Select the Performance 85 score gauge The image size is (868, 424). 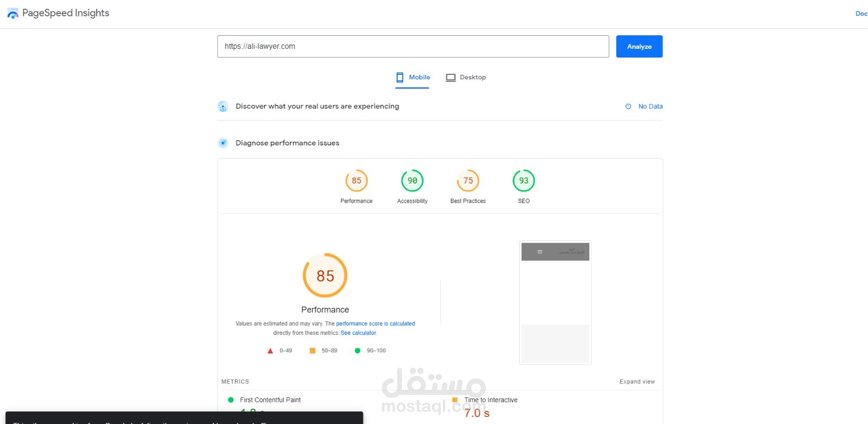356,181
